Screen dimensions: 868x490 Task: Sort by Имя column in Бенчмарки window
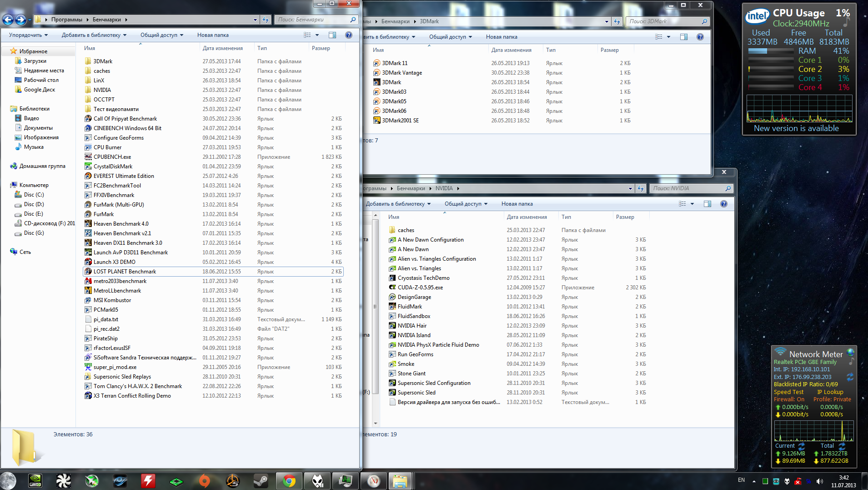click(x=140, y=48)
